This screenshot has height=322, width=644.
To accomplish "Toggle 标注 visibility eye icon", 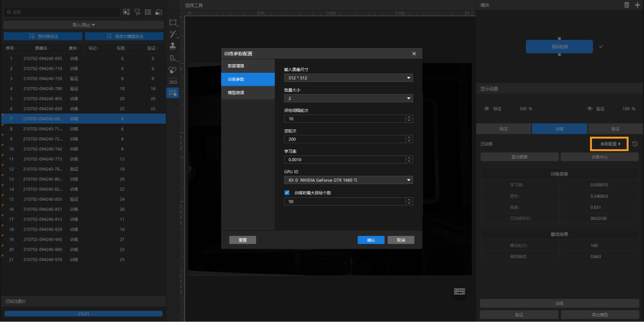I will pos(486,109).
